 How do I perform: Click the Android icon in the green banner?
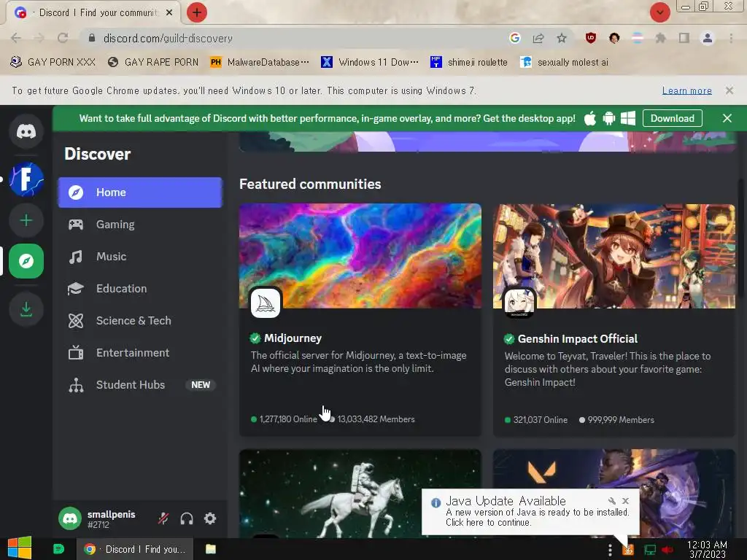(609, 119)
